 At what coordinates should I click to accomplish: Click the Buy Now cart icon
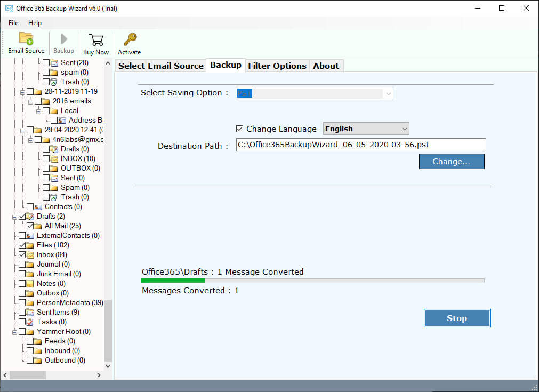click(96, 40)
